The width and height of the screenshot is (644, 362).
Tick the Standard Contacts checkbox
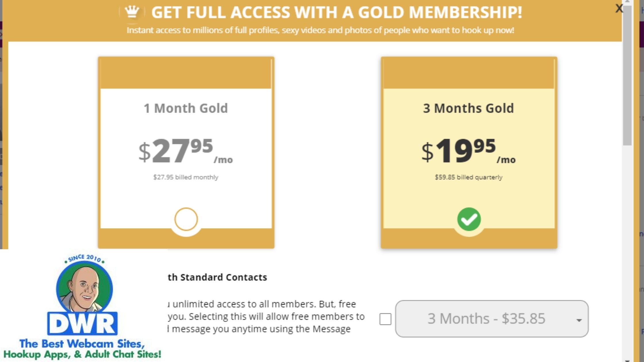click(385, 319)
